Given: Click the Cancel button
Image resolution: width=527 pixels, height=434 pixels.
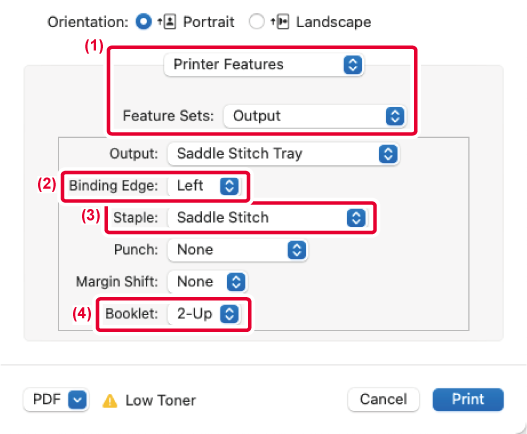Looking at the screenshot, I should (383, 399).
